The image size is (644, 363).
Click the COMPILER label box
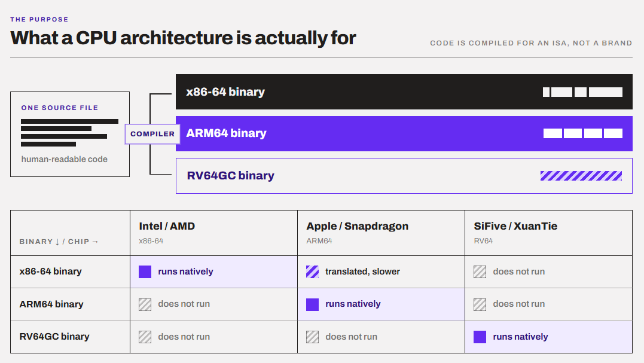coord(152,134)
